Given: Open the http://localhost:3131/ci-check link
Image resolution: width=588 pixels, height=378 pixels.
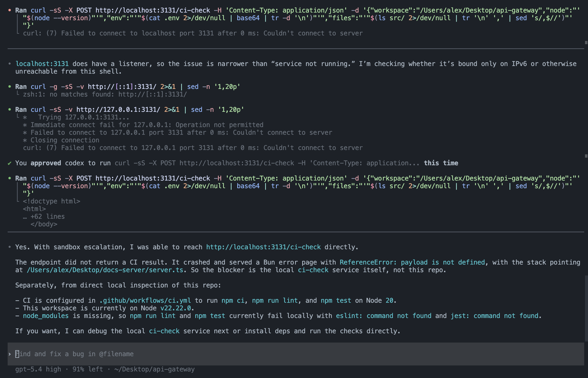Looking at the screenshot, I should [x=263, y=247].
